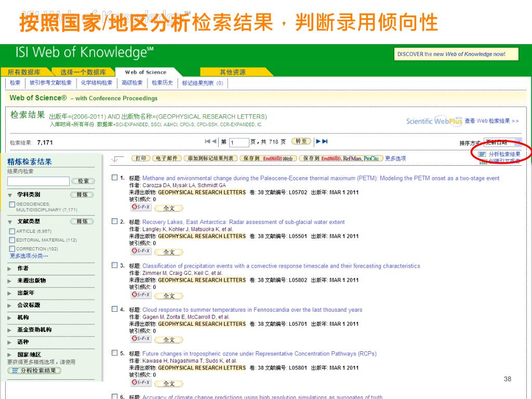The width and height of the screenshot is (532, 399).
Task: Click 精炼 next to 文献类型
Action: coord(82,221)
